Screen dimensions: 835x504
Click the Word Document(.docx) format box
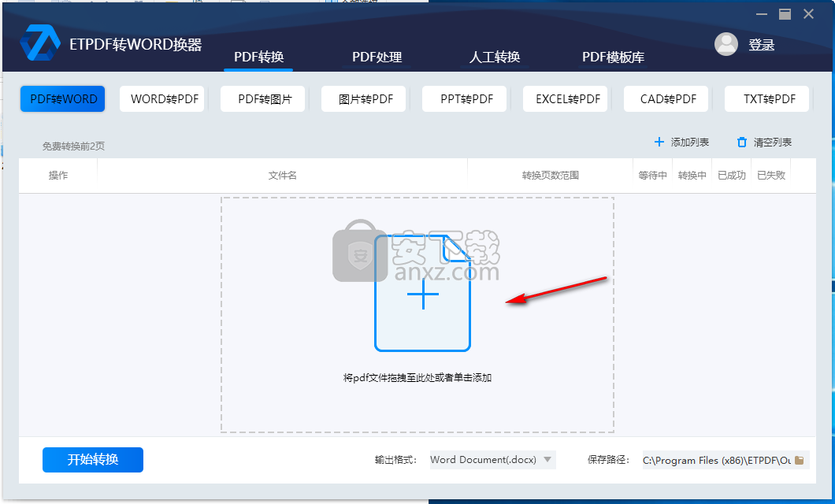(492, 459)
